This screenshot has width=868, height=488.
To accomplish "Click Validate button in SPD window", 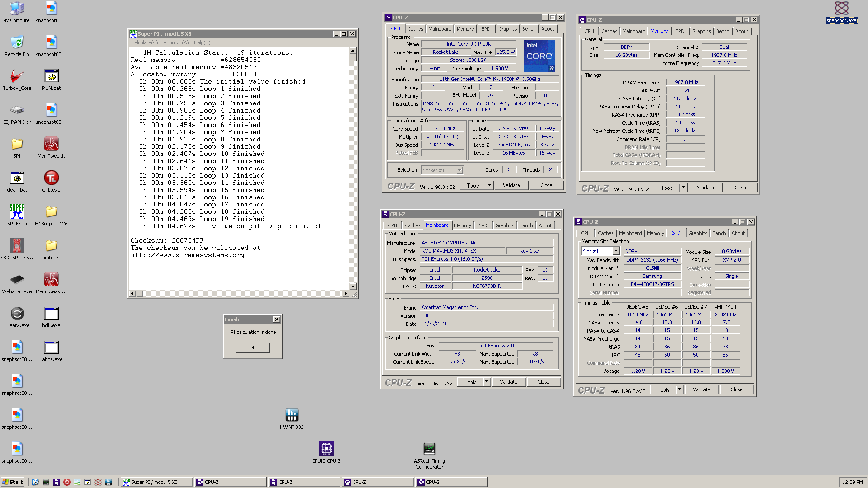I will coord(702,389).
